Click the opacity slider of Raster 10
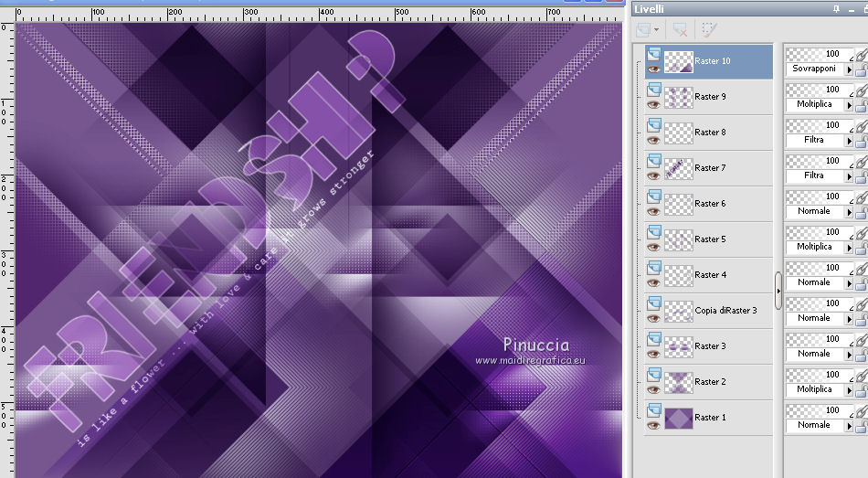 [820, 54]
